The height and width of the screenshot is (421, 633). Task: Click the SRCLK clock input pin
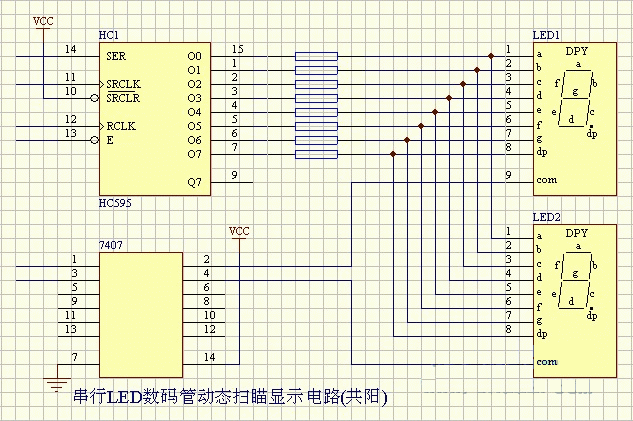pyautogui.click(x=123, y=84)
